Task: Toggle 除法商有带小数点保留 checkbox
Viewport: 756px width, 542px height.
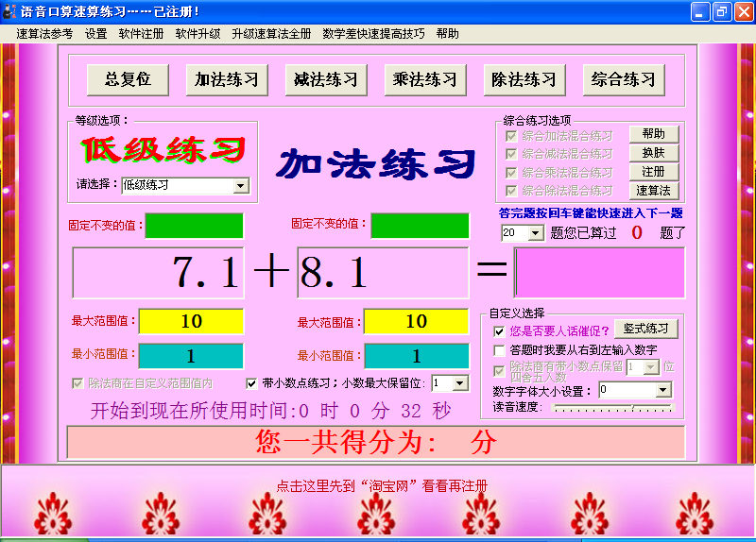Action: [x=499, y=371]
